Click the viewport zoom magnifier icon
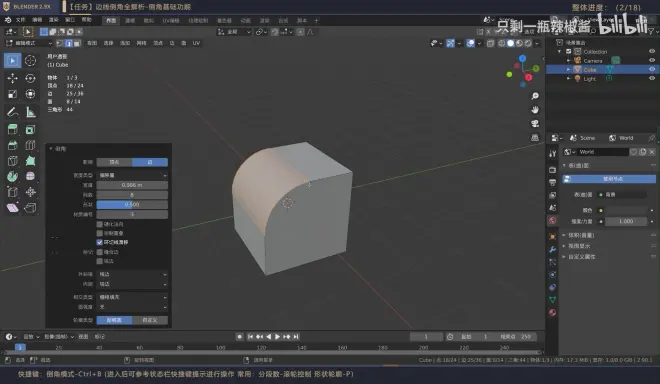The height and width of the screenshot is (384, 660). click(x=535, y=96)
